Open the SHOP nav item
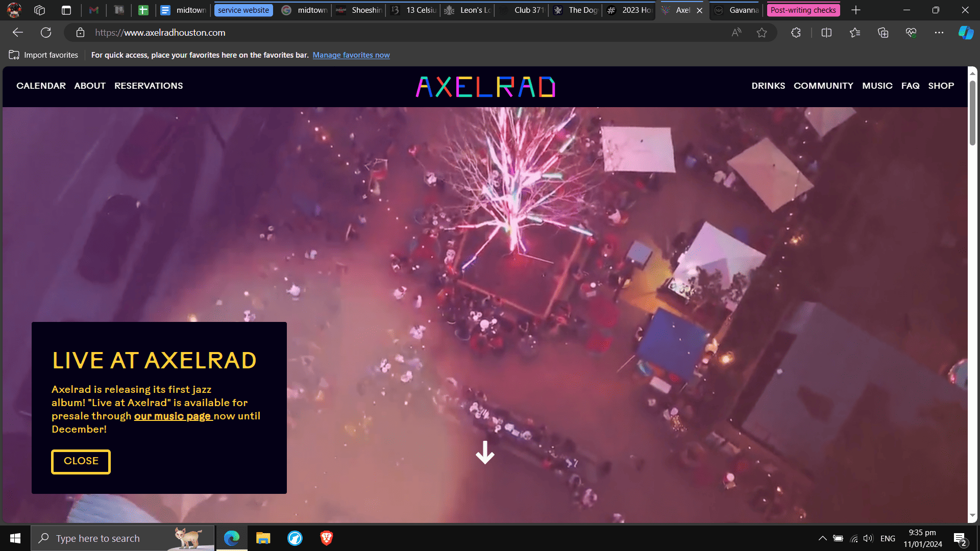The width and height of the screenshot is (980, 551). pyautogui.click(x=941, y=86)
